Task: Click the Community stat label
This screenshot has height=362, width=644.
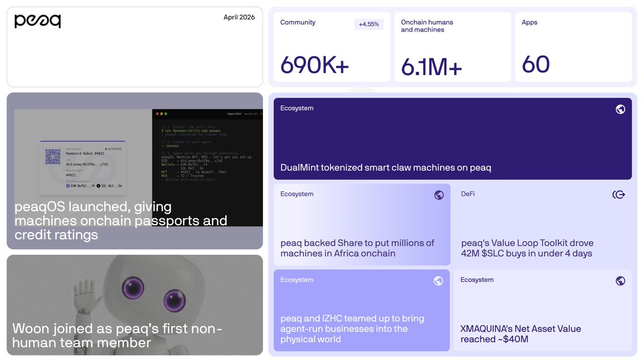Action: coord(298,23)
